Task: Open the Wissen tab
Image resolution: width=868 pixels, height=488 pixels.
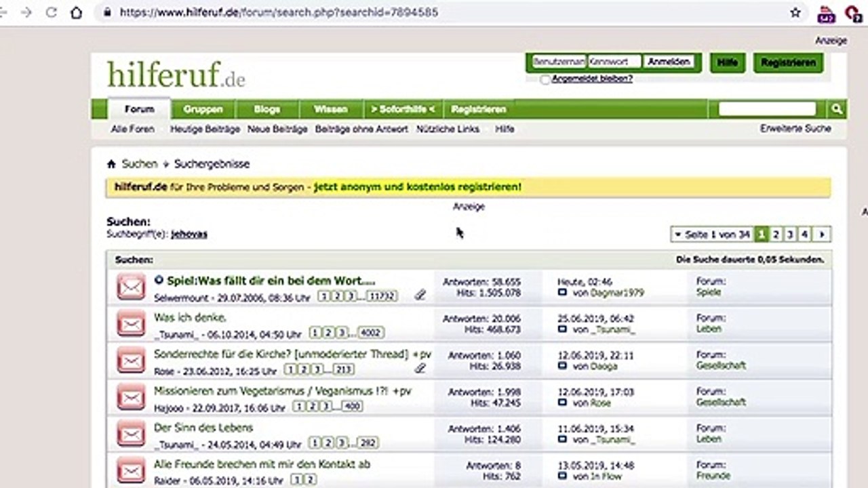Action: point(330,109)
